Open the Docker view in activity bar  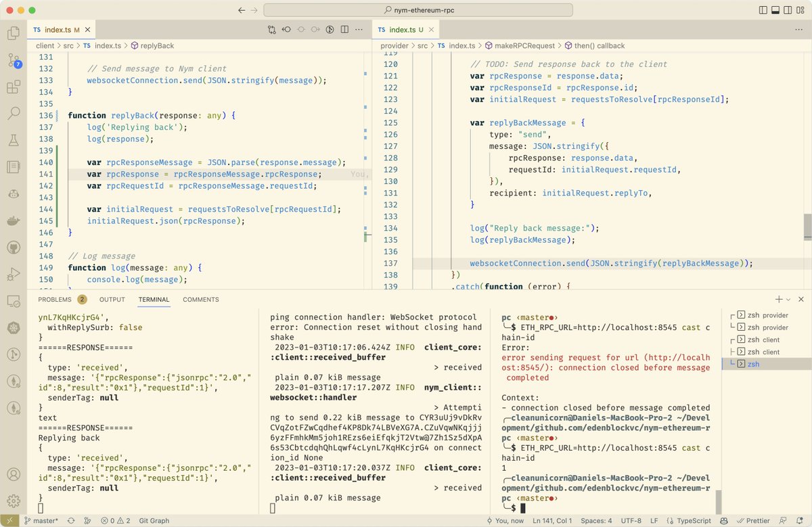tap(13, 221)
